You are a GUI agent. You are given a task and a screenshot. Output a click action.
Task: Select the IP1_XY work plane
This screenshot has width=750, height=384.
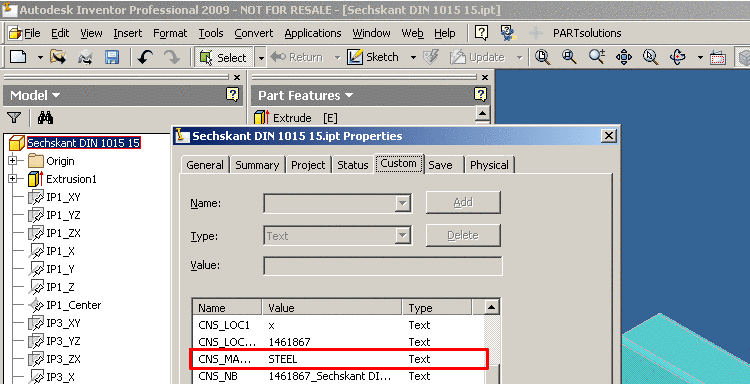click(x=63, y=197)
